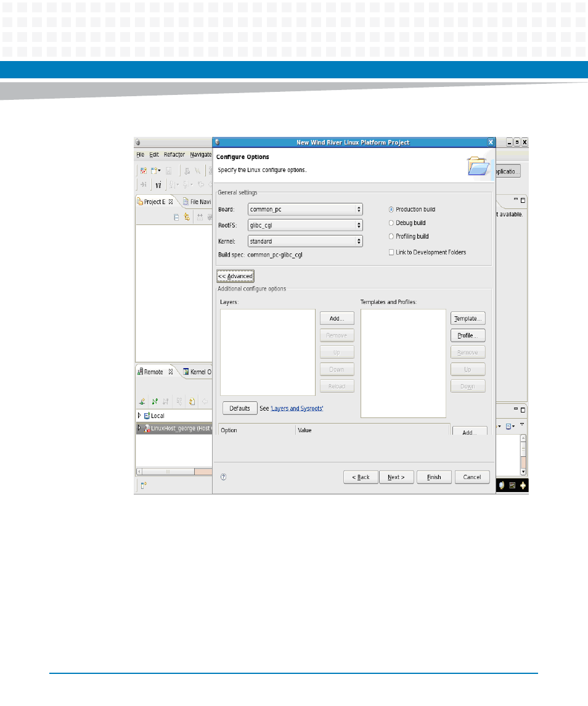The width and height of the screenshot is (588, 706).
Task: Click define connection icon in Remote view
Action: click(x=142, y=401)
